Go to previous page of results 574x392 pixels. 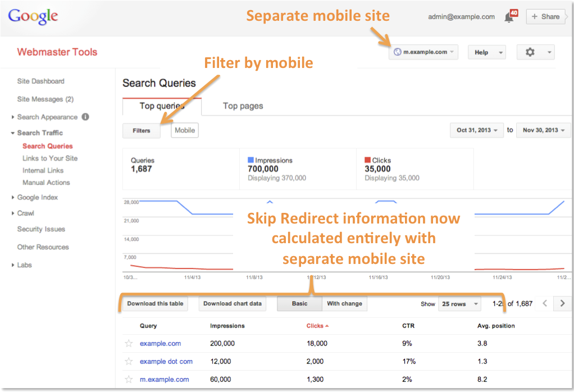(x=545, y=303)
